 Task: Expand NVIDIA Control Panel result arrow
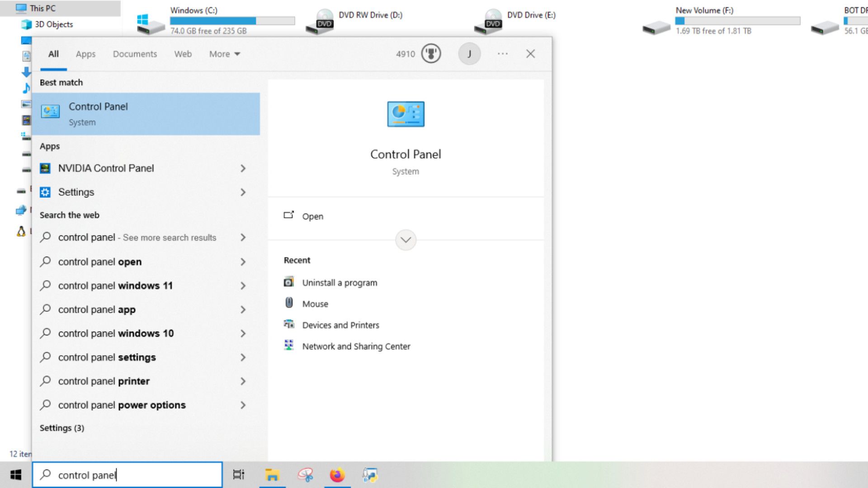point(243,169)
